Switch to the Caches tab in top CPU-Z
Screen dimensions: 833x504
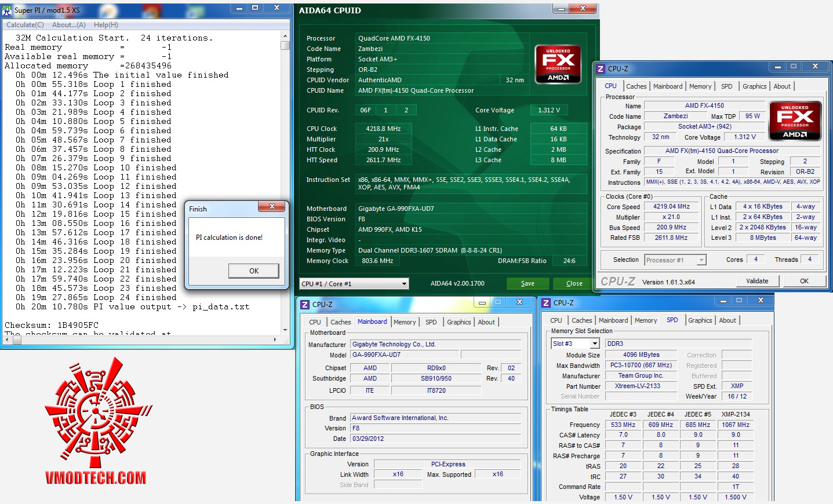pyautogui.click(x=636, y=86)
